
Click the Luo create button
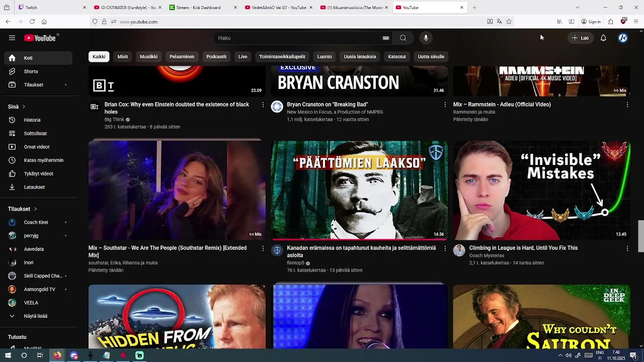580,38
